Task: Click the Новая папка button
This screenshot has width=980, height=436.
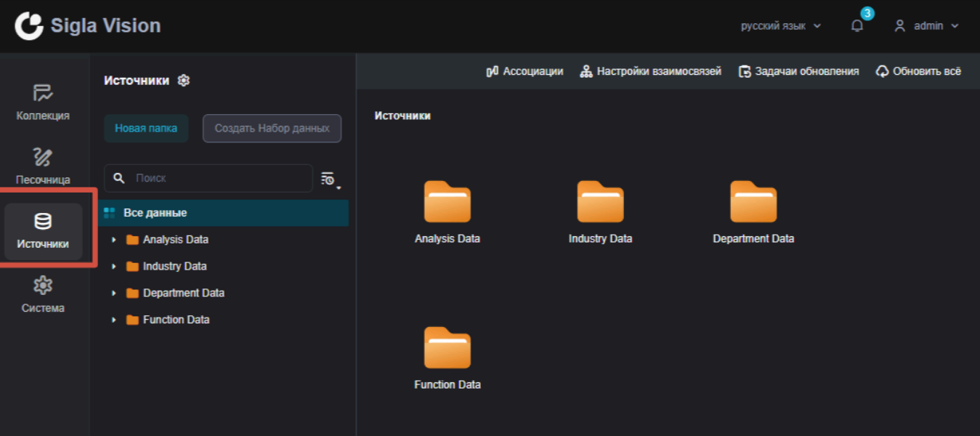Action: tap(146, 129)
